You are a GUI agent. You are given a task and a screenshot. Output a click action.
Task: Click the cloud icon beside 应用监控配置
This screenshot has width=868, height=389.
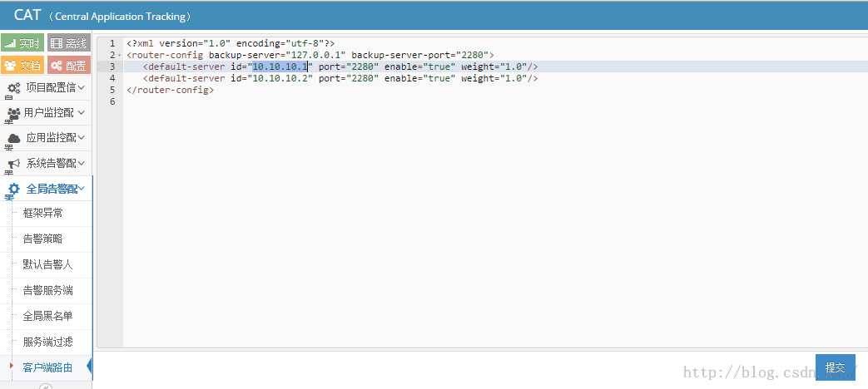[13, 138]
